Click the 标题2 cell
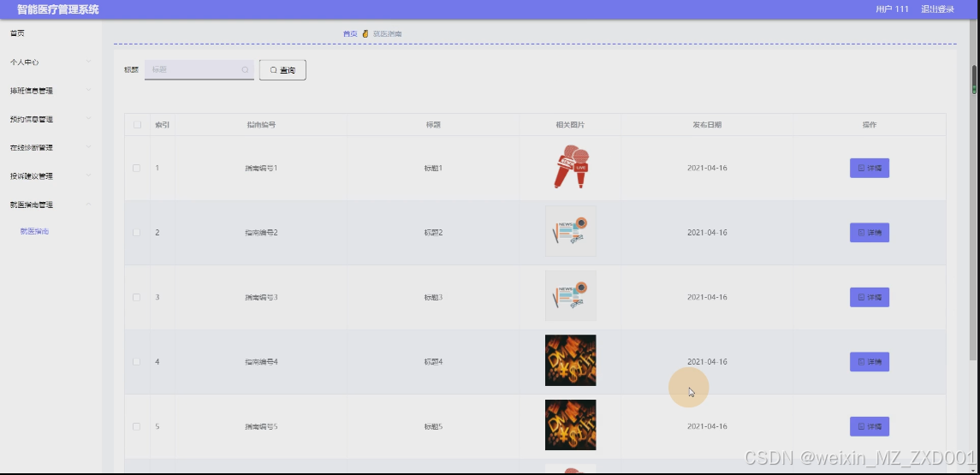 coord(433,233)
